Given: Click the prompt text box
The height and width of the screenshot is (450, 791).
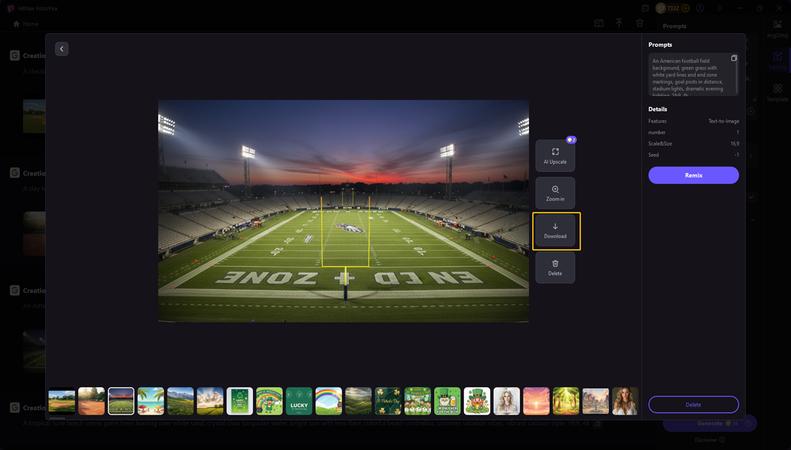Looking at the screenshot, I should tap(689, 75).
